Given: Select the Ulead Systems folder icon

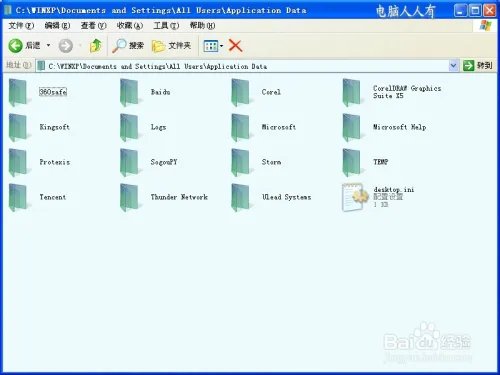Looking at the screenshot, I should (x=241, y=197).
